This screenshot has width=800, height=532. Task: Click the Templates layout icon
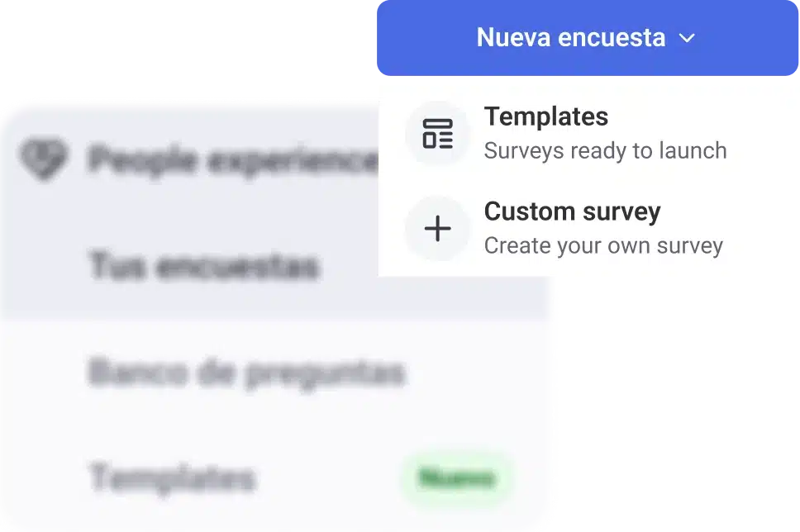click(437, 134)
